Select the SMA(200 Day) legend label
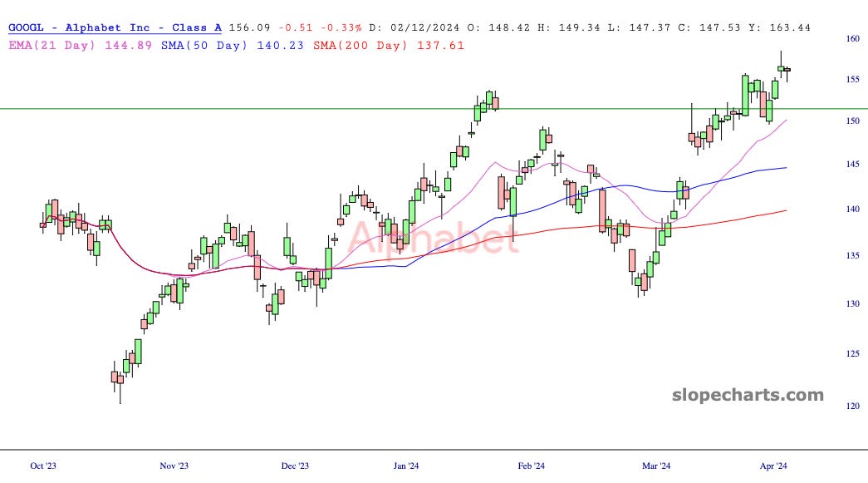The image size is (868, 483). pos(360,46)
